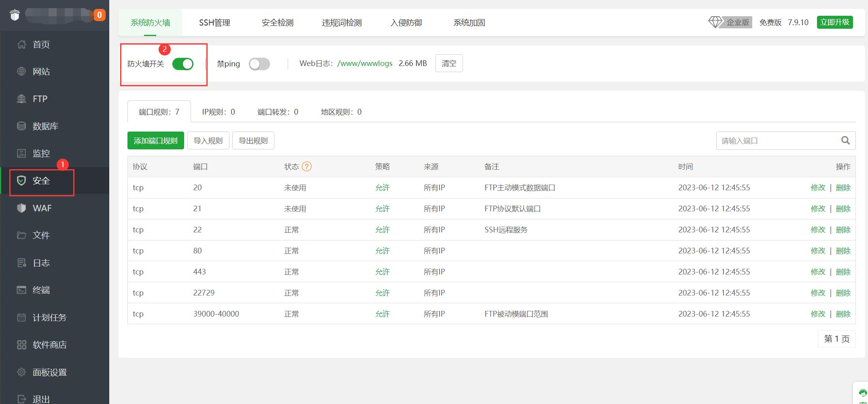The image size is (868, 404).
Task: Enable the block ping toggle
Action: click(x=259, y=64)
